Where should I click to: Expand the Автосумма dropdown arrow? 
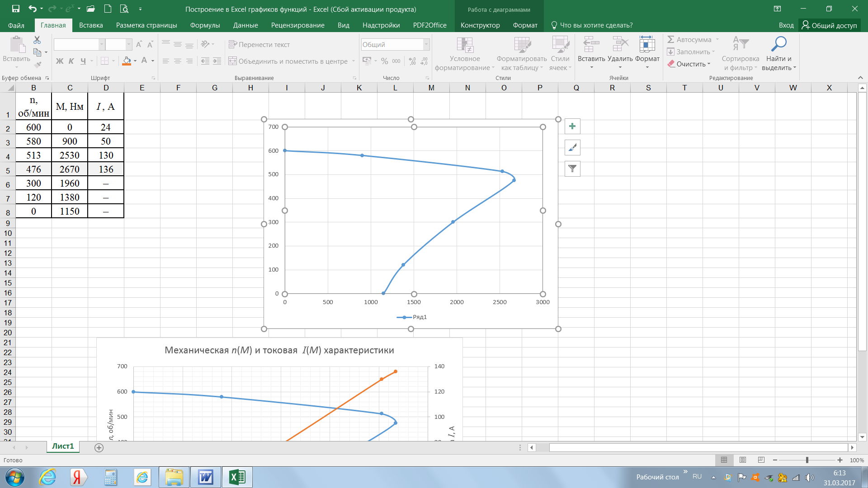point(717,39)
